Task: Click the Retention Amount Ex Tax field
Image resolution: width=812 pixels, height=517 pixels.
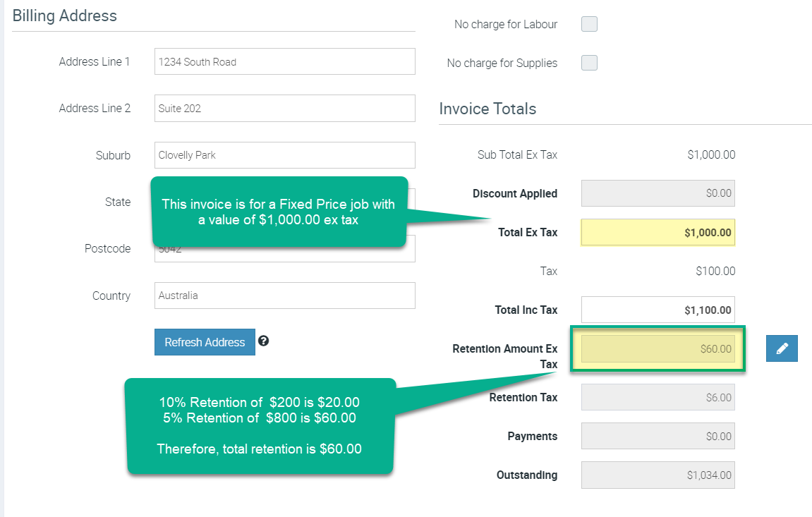Action: [x=658, y=348]
